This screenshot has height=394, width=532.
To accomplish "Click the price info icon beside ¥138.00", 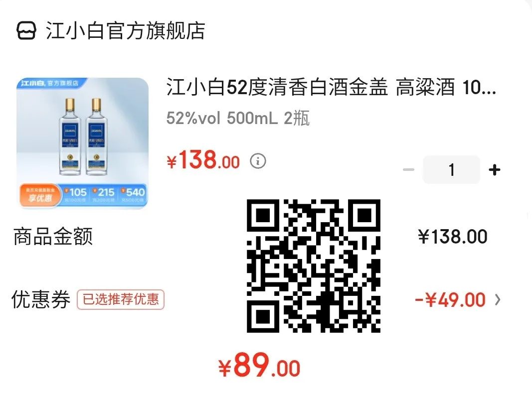I will pyautogui.click(x=258, y=161).
